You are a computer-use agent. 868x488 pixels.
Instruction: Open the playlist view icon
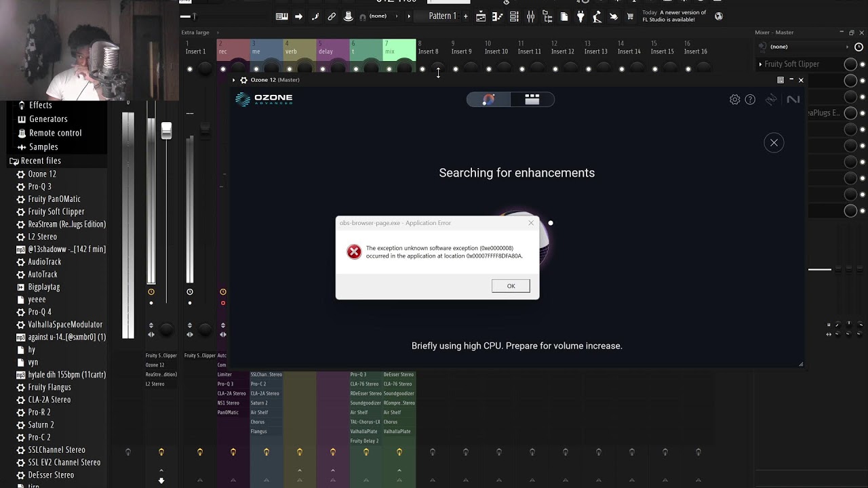(x=481, y=16)
